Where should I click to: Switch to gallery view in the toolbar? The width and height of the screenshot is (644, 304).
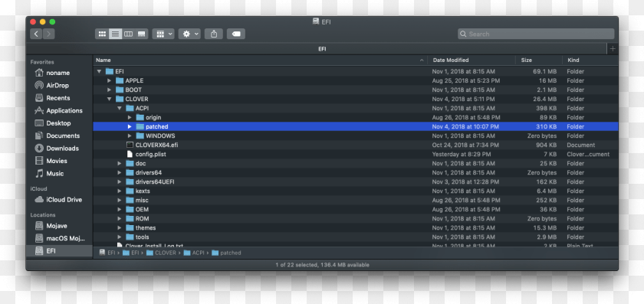point(142,34)
